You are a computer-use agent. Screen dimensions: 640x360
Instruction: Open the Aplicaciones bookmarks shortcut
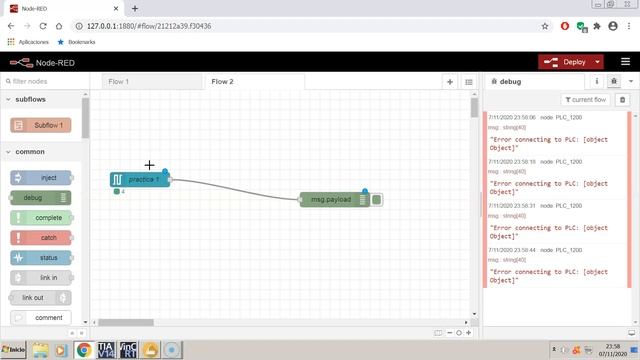28,42
